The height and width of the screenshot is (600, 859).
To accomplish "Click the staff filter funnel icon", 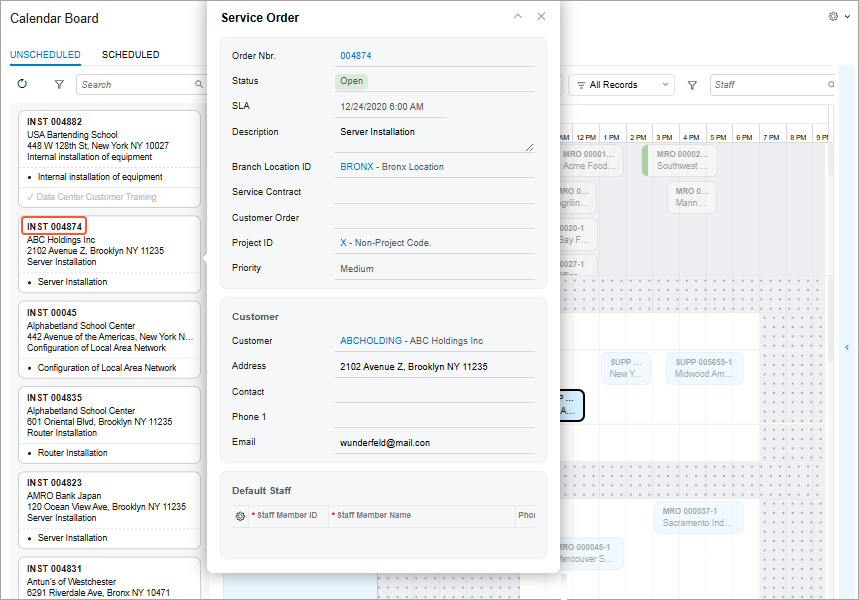I will click(x=692, y=85).
